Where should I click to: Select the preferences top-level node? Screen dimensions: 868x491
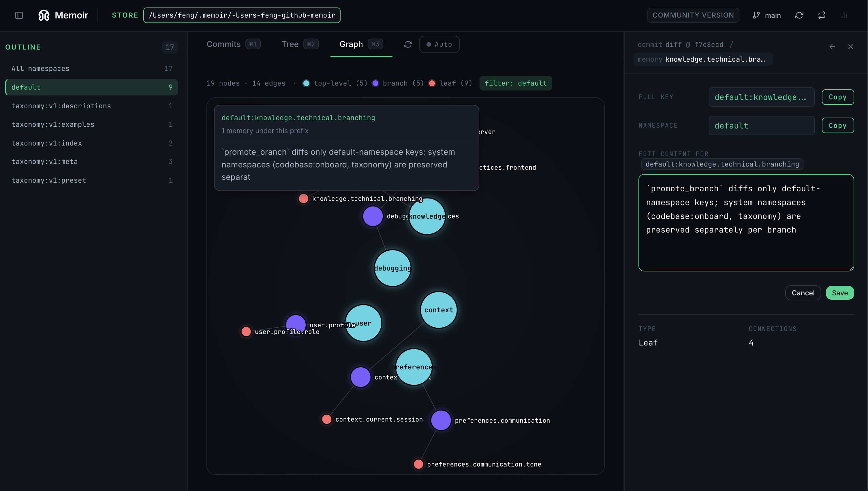pos(414,367)
